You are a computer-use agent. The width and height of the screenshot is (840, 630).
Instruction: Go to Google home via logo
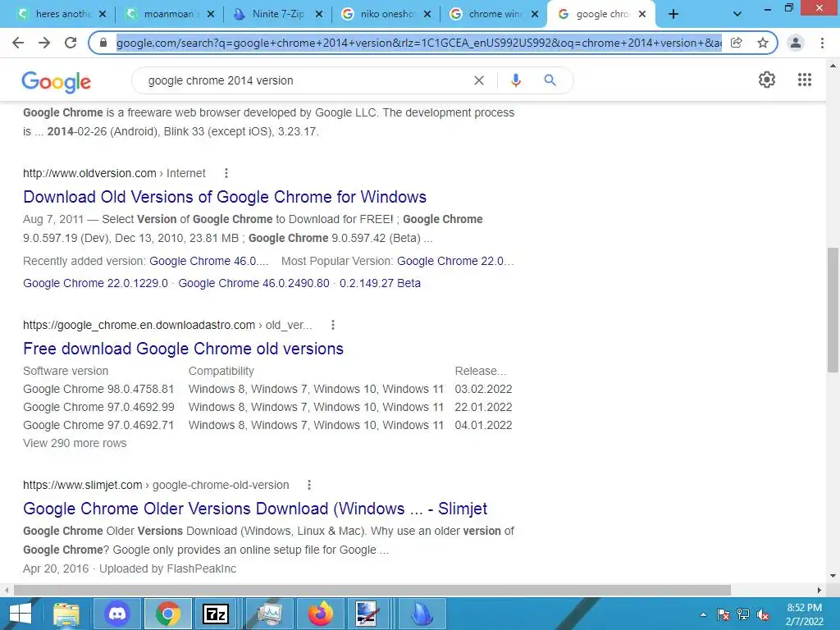pos(57,81)
